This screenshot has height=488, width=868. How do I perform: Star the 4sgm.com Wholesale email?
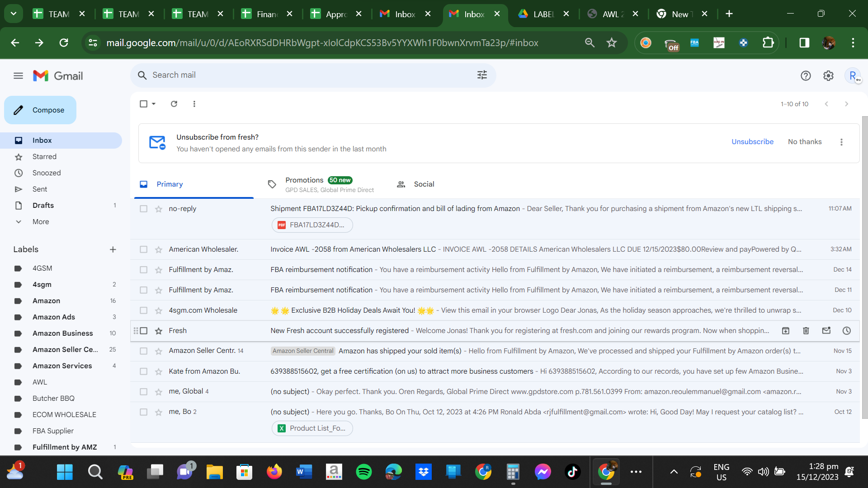(159, 310)
